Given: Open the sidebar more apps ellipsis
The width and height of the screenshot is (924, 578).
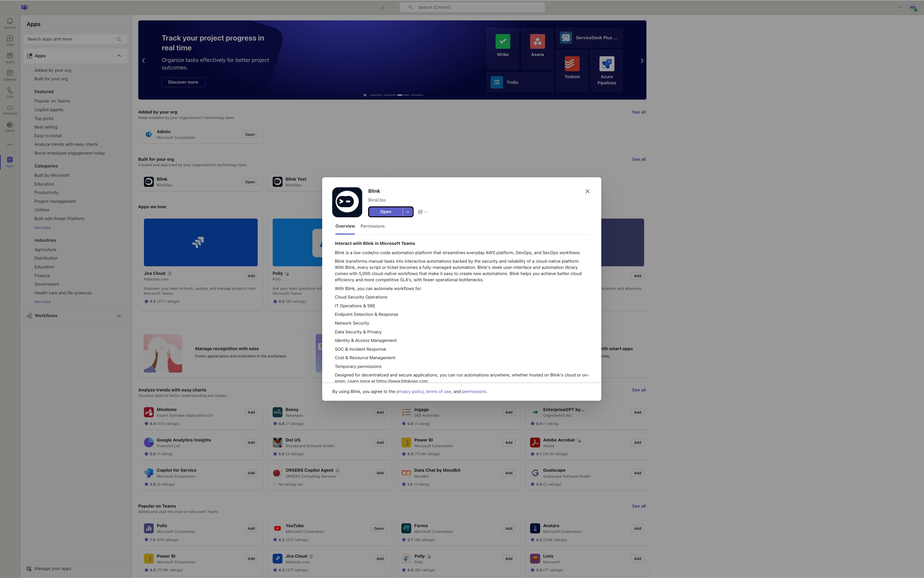Looking at the screenshot, I should [10, 145].
